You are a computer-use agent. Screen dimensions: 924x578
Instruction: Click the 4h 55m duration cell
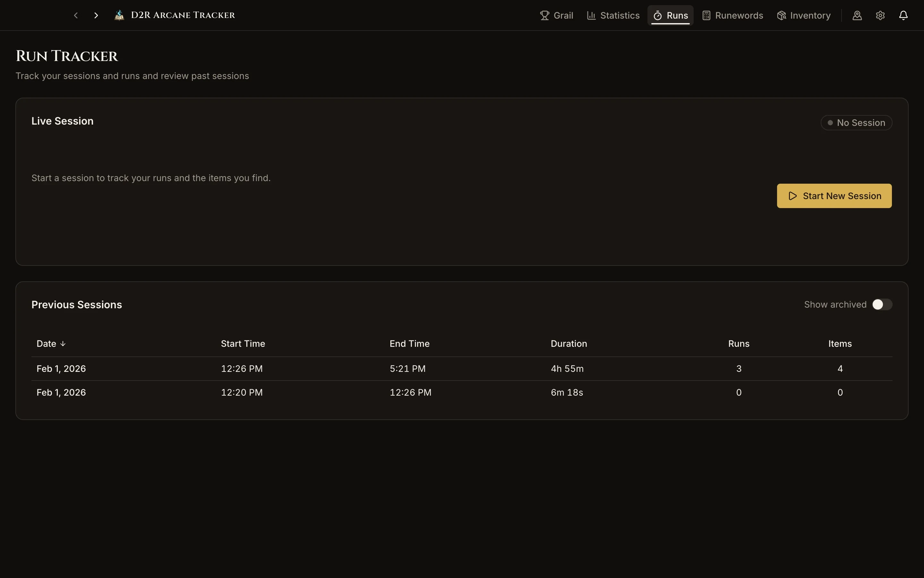point(567,369)
